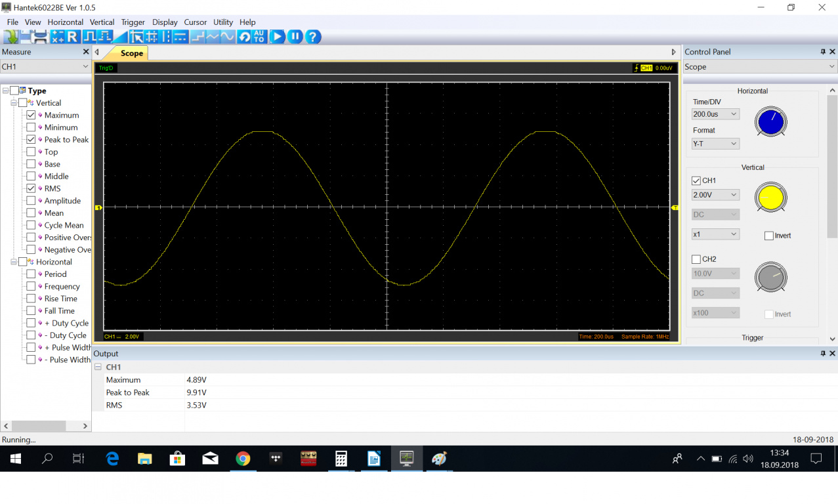Open the math operations toolbar icon

pyautogui.click(x=57, y=37)
